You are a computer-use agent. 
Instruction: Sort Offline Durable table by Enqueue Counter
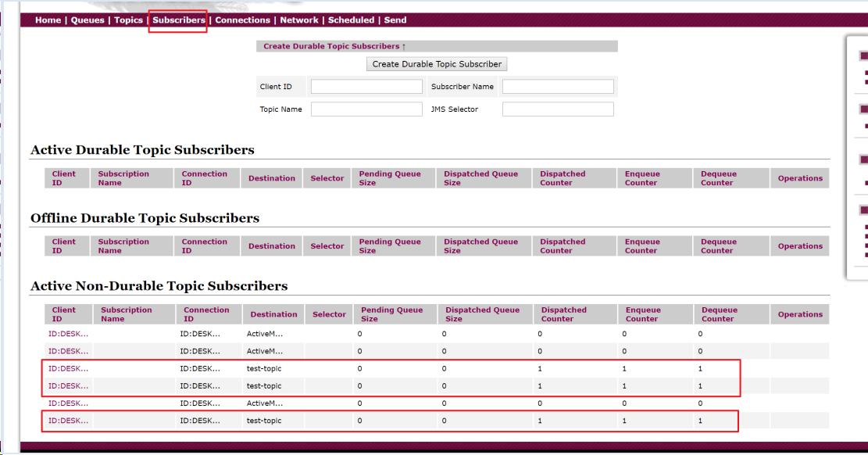(655, 246)
